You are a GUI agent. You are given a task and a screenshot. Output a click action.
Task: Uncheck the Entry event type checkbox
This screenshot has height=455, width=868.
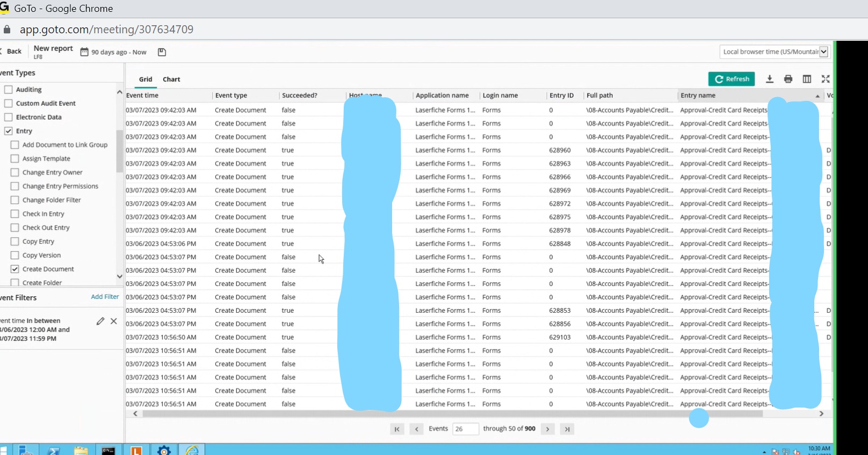pyautogui.click(x=8, y=131)
